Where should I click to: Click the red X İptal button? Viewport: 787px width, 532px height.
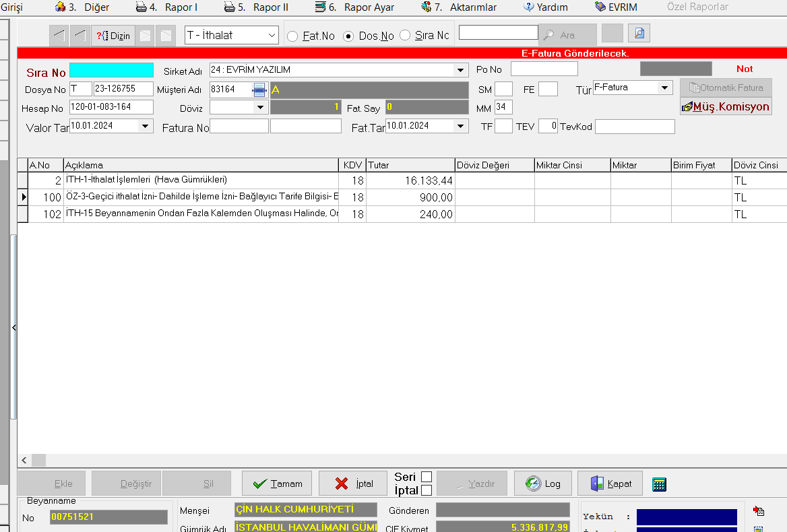pyautogui.click(x=354, y=484)
